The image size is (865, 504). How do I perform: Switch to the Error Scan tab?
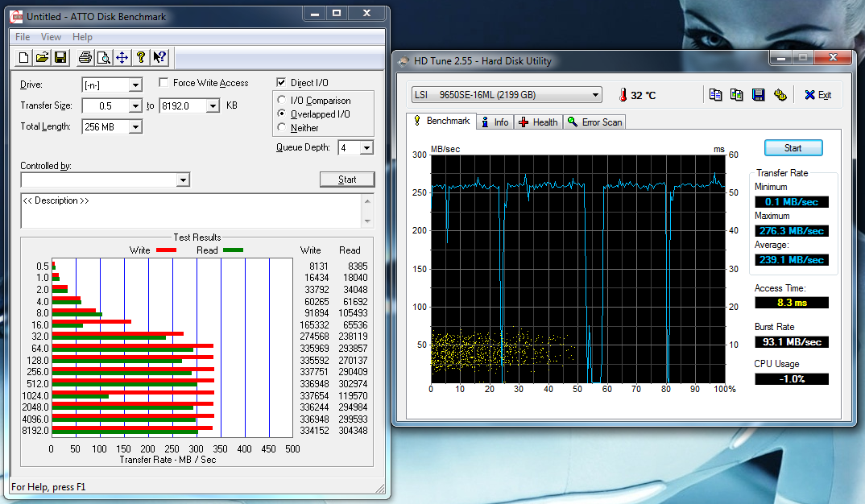pos(594,122)
